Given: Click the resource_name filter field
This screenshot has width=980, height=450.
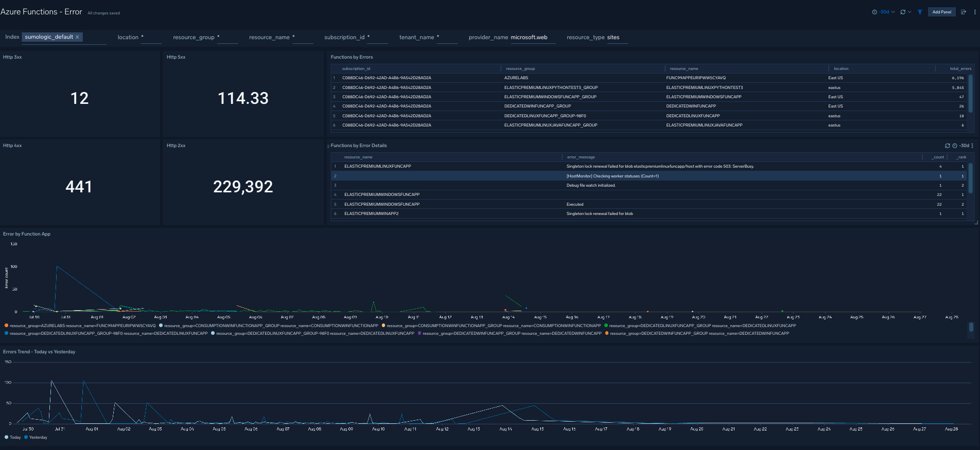Looking at the screenshot, I should coord(303,38).
